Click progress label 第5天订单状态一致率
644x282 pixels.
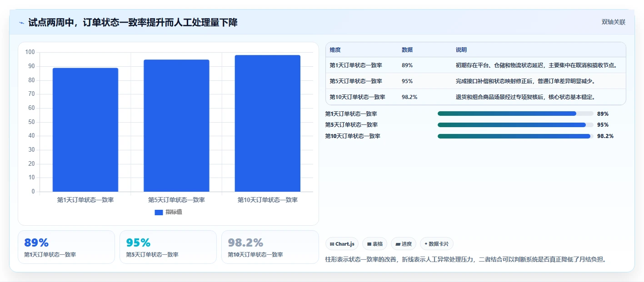[351, 125]
